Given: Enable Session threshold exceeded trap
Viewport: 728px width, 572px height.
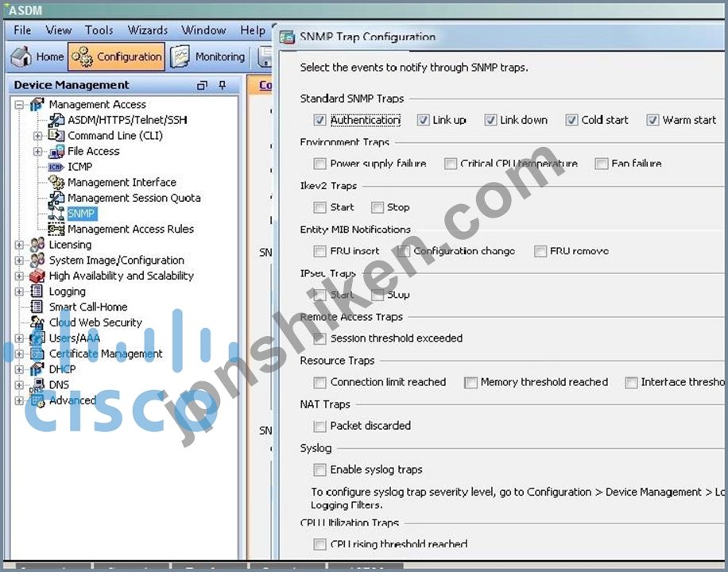Looking at the screenshot, I should click(320, 338).
